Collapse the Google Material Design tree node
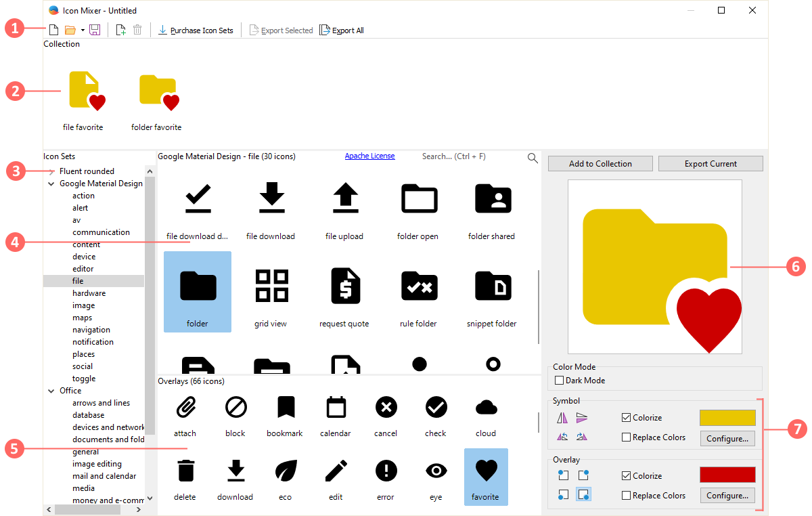Screen dimensions: 812x516 pyautogui.click(x=51, y=184)
